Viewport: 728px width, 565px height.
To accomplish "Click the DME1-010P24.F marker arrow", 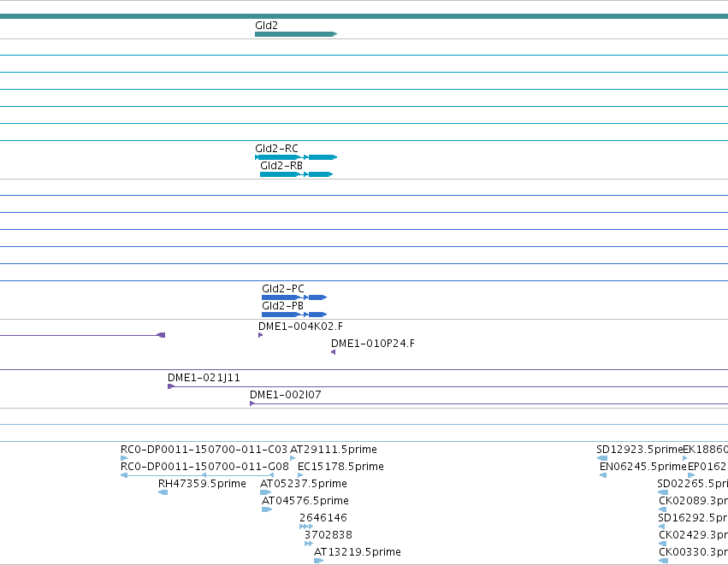I will point(333,352).
